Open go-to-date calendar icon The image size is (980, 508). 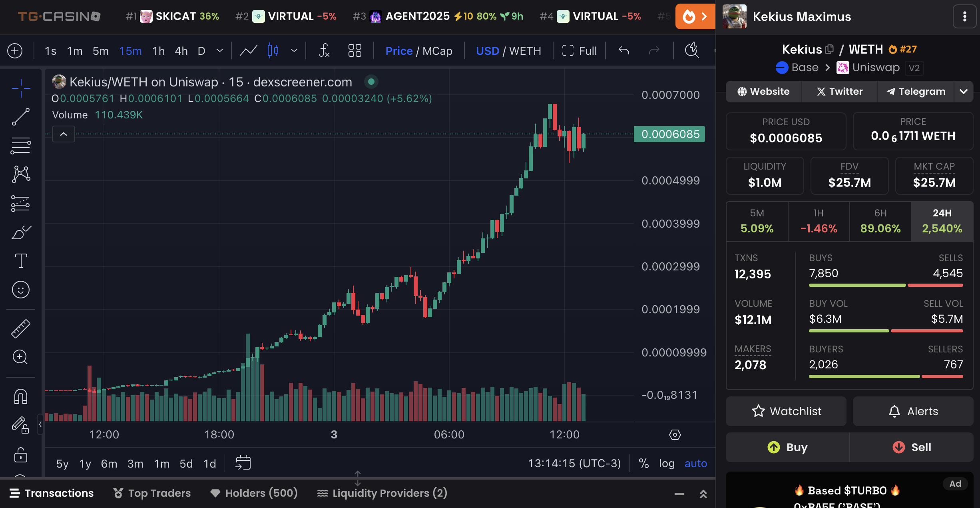[243, 463]
